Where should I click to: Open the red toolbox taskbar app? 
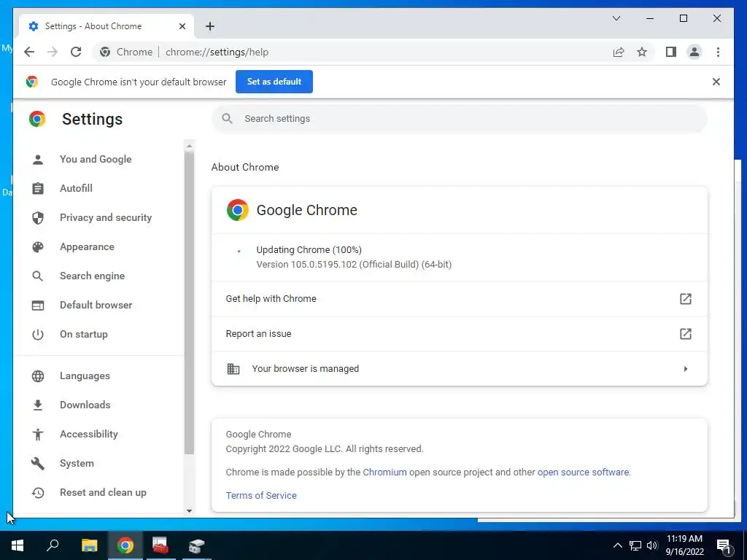coord(160,545)
